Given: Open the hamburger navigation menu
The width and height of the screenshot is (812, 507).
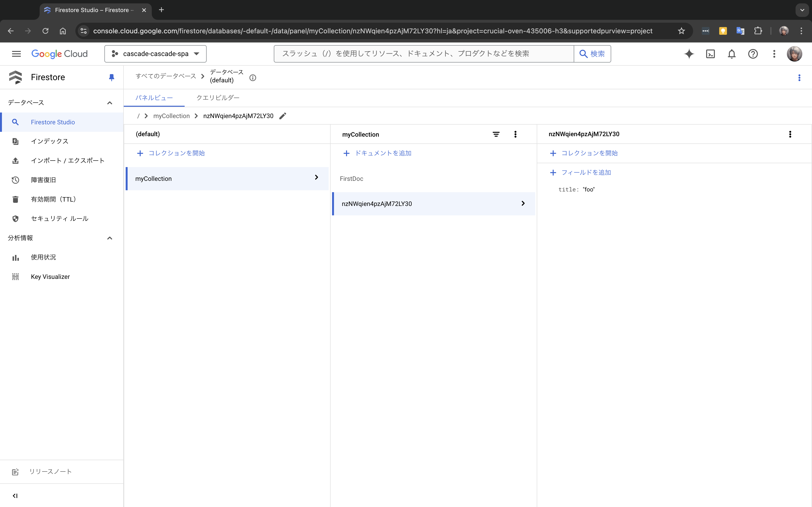Looking at the screenshot, I should [16, 54].
